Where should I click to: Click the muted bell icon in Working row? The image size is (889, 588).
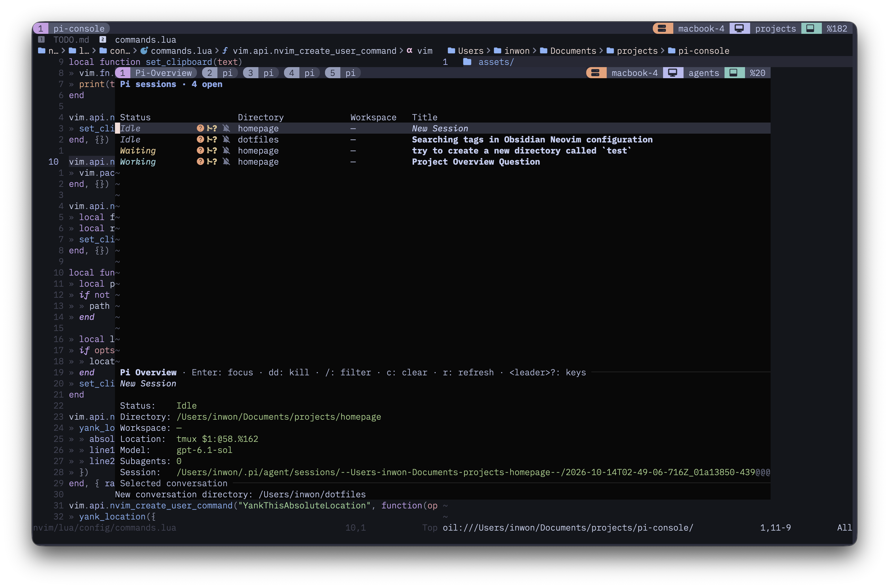226,162
